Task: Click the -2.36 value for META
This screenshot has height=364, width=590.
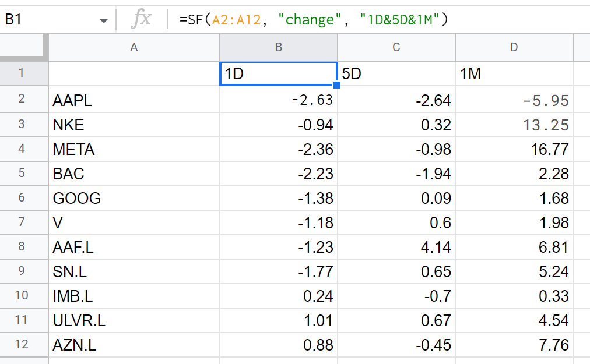Action: coord(279,149)
